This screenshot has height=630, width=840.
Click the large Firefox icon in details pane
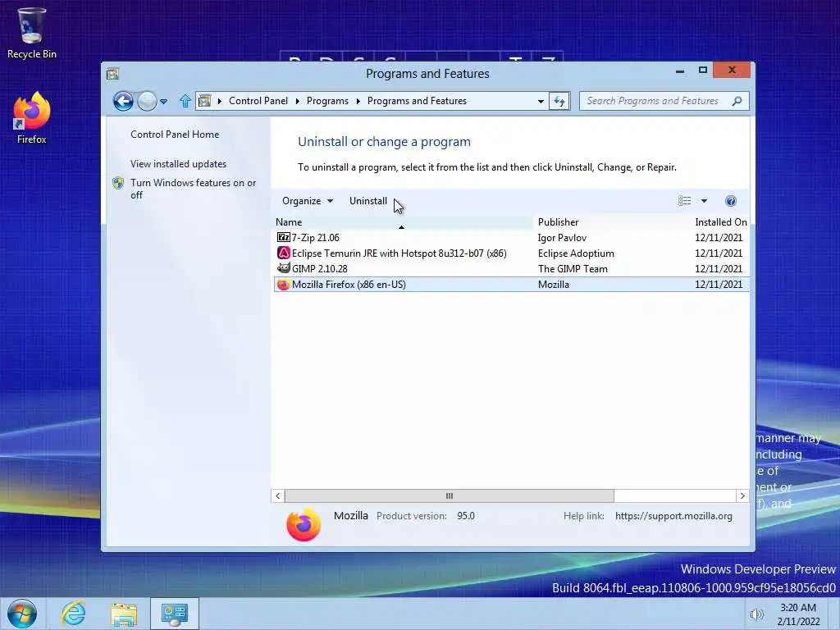point(304,524)
